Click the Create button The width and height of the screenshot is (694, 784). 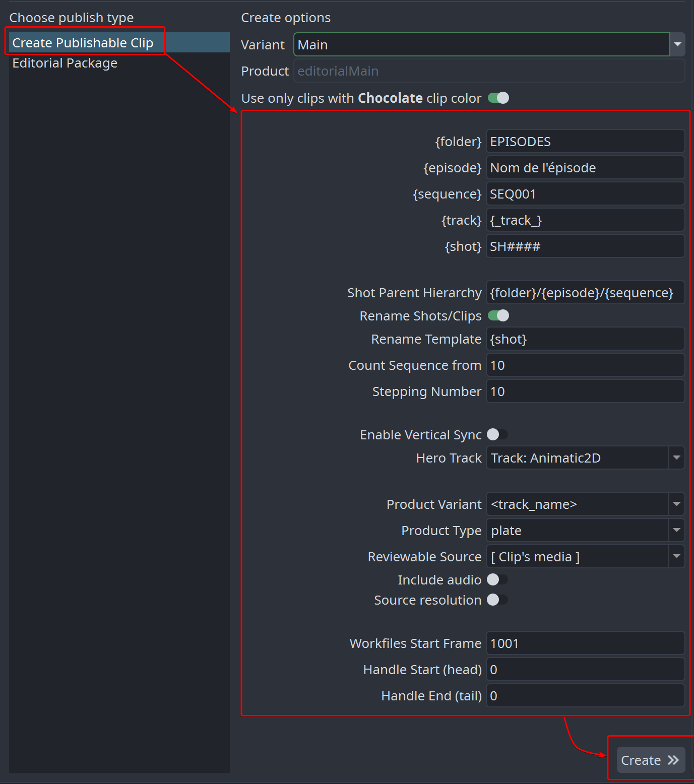tap(650, 760)
